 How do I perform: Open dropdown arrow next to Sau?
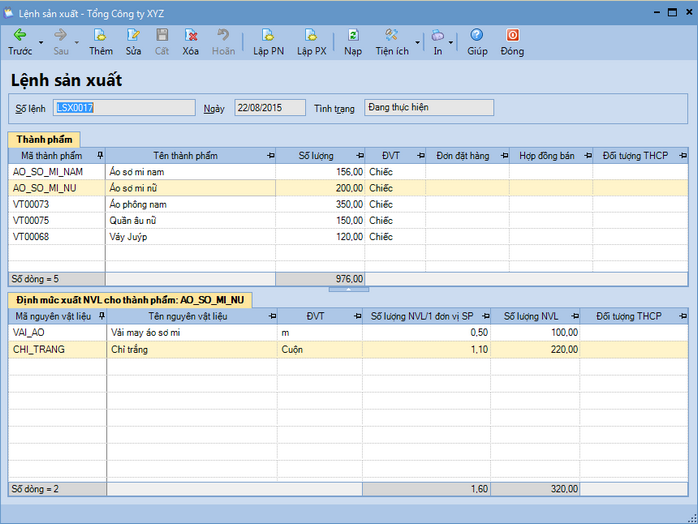tap(77, 42)
